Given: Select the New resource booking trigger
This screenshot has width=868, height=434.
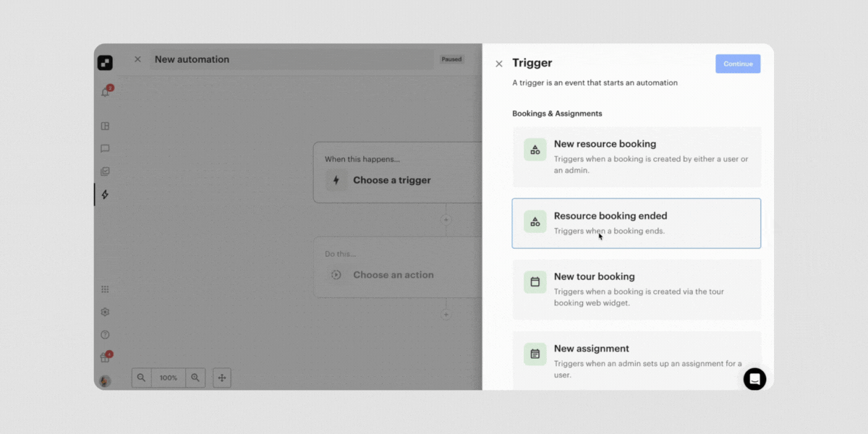Looking at the screenshot, I should (636, 157).
